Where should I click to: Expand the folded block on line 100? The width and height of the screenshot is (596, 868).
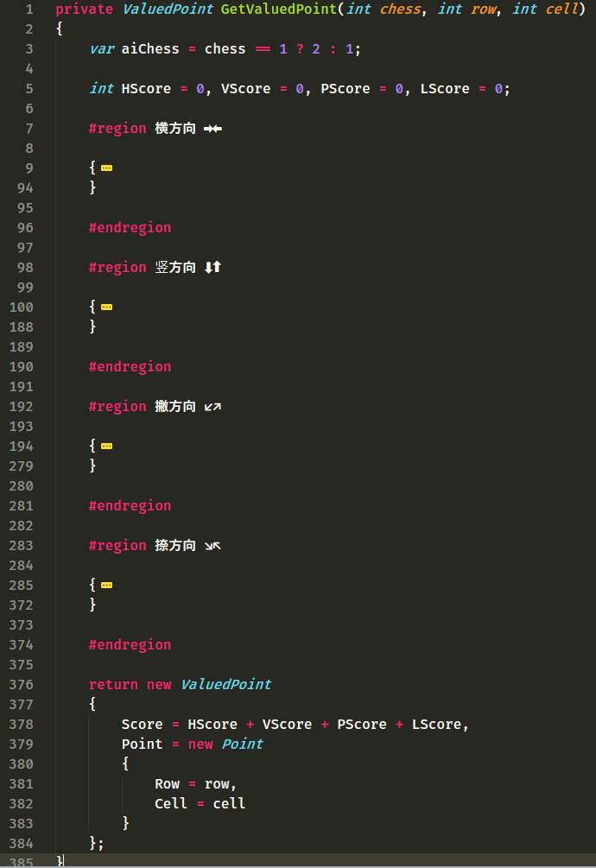pos(106,307)
